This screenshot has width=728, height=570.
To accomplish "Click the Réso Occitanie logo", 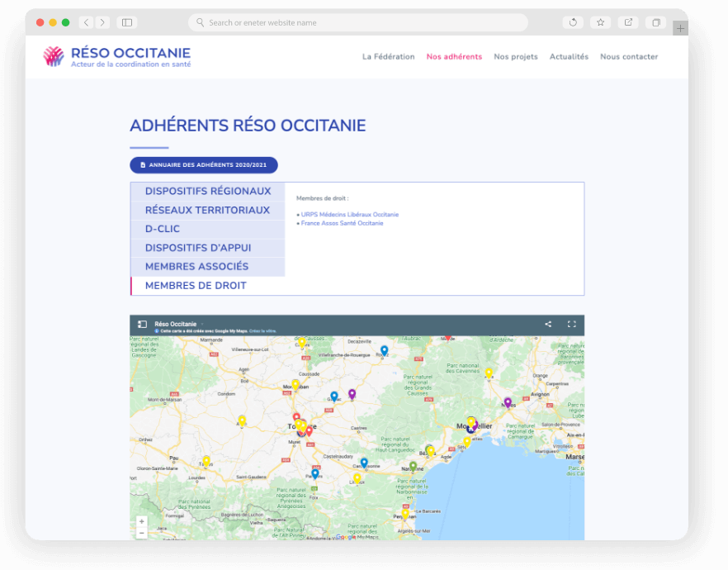I will click(117, 57).
